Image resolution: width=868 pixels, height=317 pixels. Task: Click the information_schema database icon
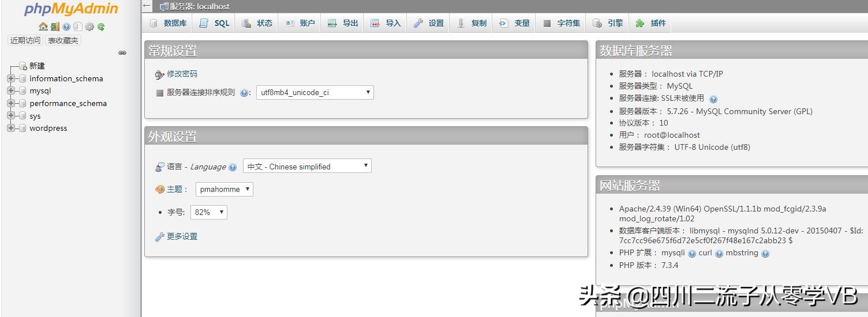23,79
